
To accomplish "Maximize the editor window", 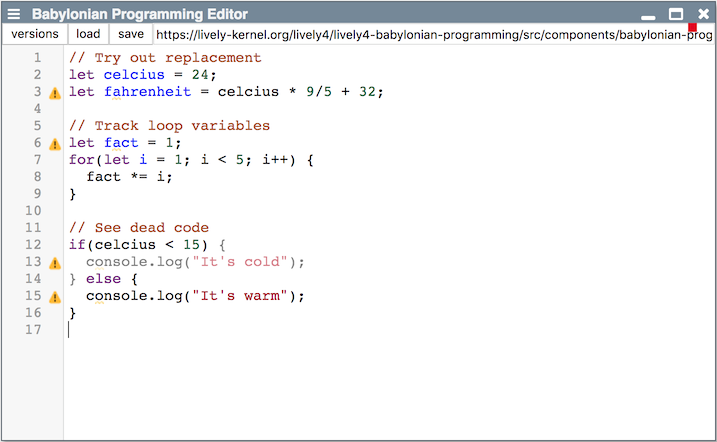I will 676,14.
